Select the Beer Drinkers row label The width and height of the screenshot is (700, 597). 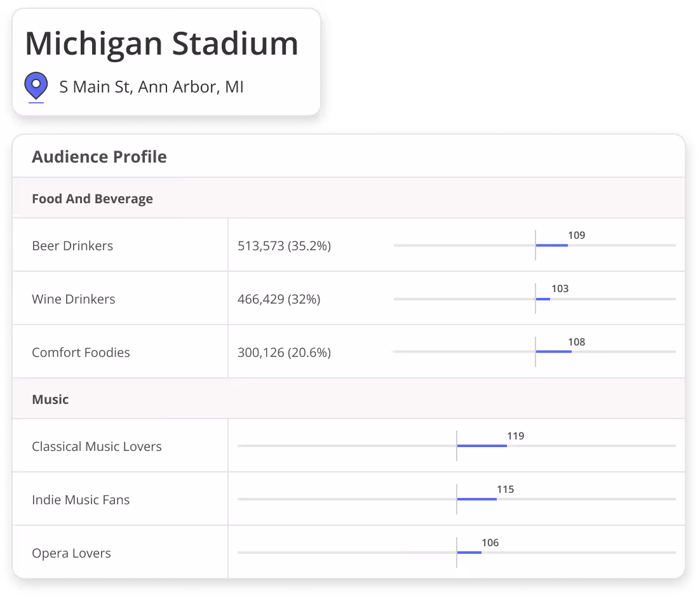tap(72, 246)
